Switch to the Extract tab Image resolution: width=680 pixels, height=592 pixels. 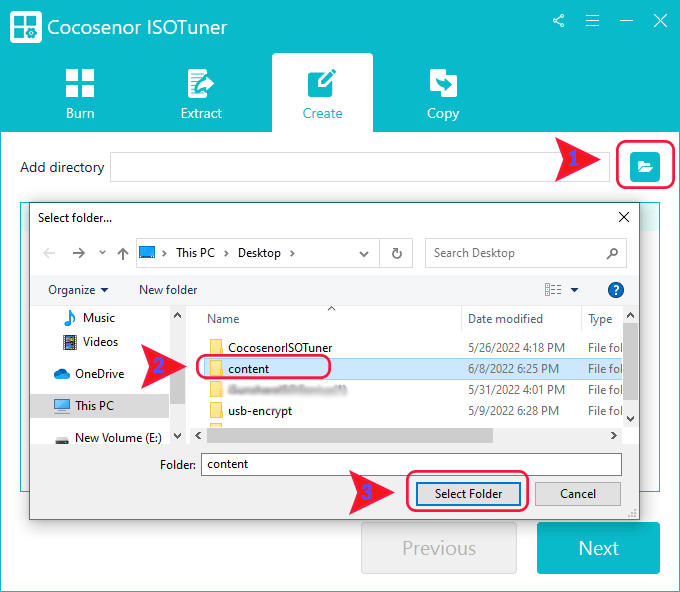click(x=201, y=94)
